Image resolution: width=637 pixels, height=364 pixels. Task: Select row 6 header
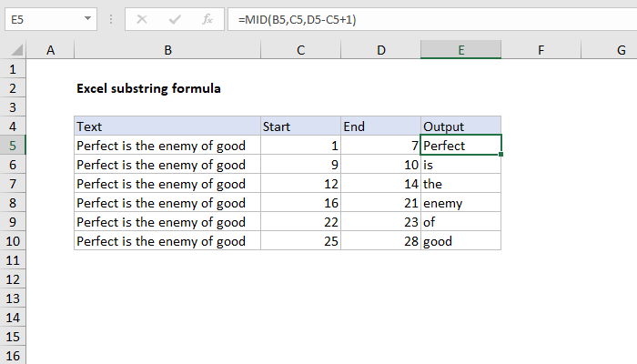(13, 165)
